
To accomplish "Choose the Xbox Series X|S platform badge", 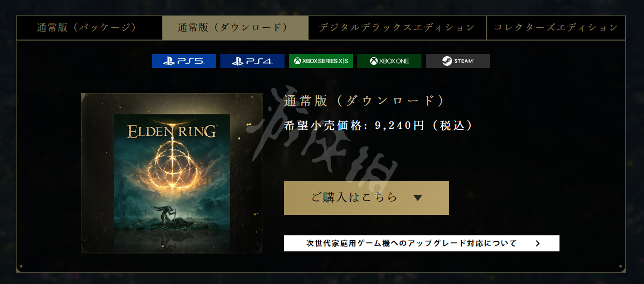I will (320, 61).
